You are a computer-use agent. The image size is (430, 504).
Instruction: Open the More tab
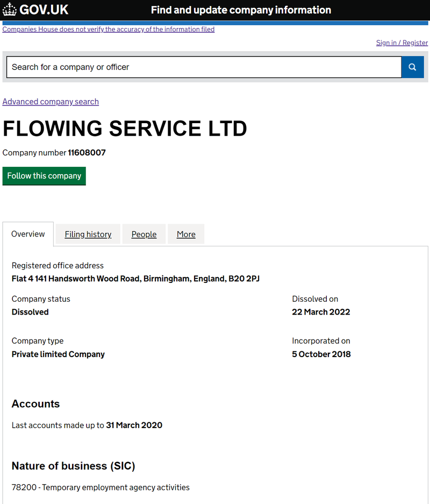pyautogui.click(x=186, y=235)
